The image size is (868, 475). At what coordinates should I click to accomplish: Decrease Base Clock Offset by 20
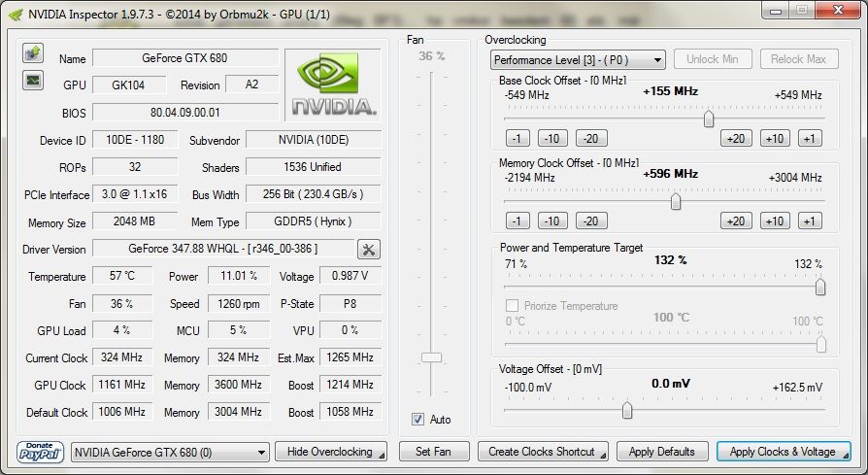coord(591,138)
